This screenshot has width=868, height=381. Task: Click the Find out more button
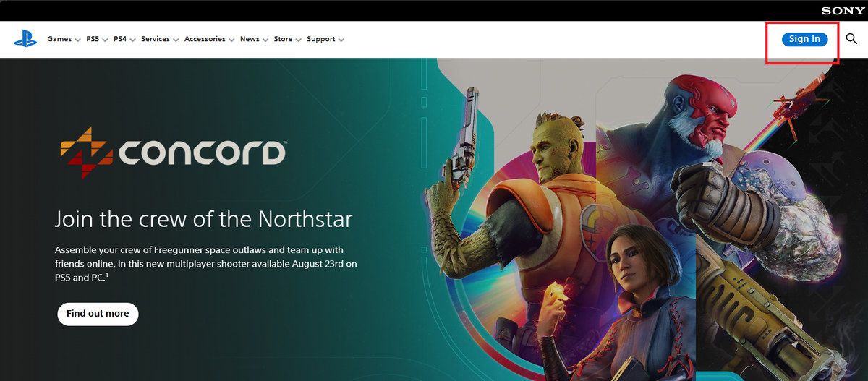pyautogui.click(x=98, y=314)
